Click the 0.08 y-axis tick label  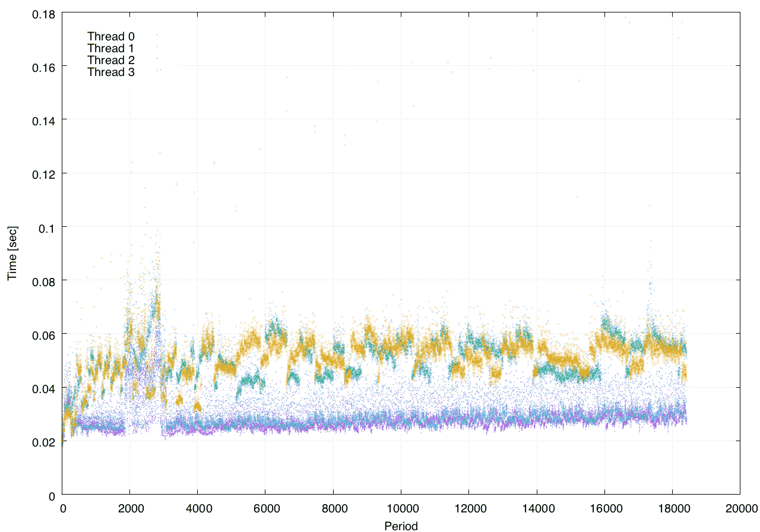click(x=45, y=281)
